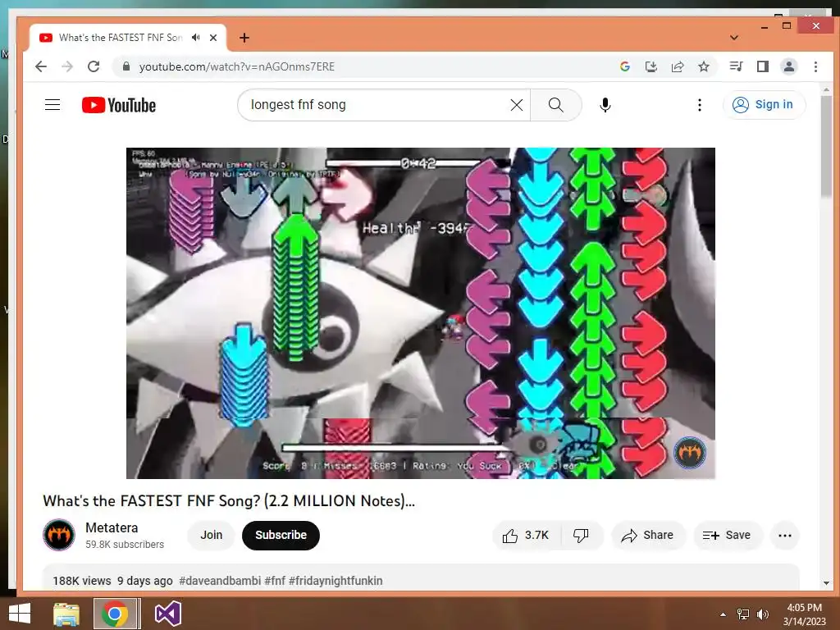Click the channel watermark in video corner
Viewport: 840px width, 630px height.
(689, 453)
